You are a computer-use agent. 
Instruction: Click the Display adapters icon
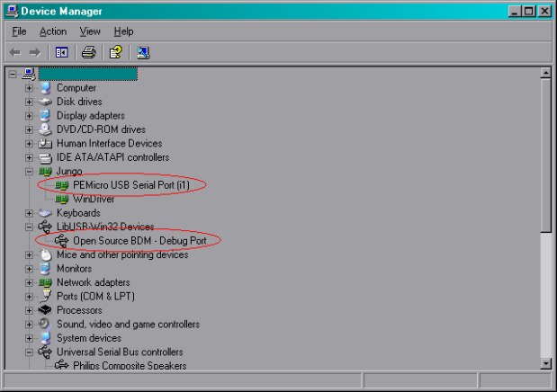click(45, 116)
